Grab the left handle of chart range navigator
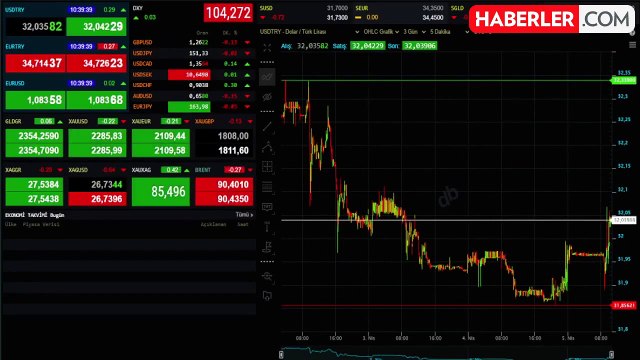 281,355
